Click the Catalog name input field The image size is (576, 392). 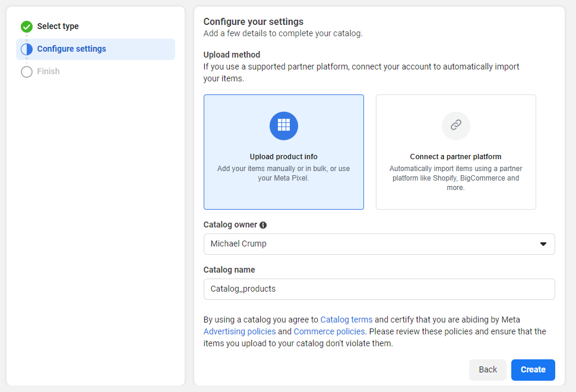tap(379, 289)
